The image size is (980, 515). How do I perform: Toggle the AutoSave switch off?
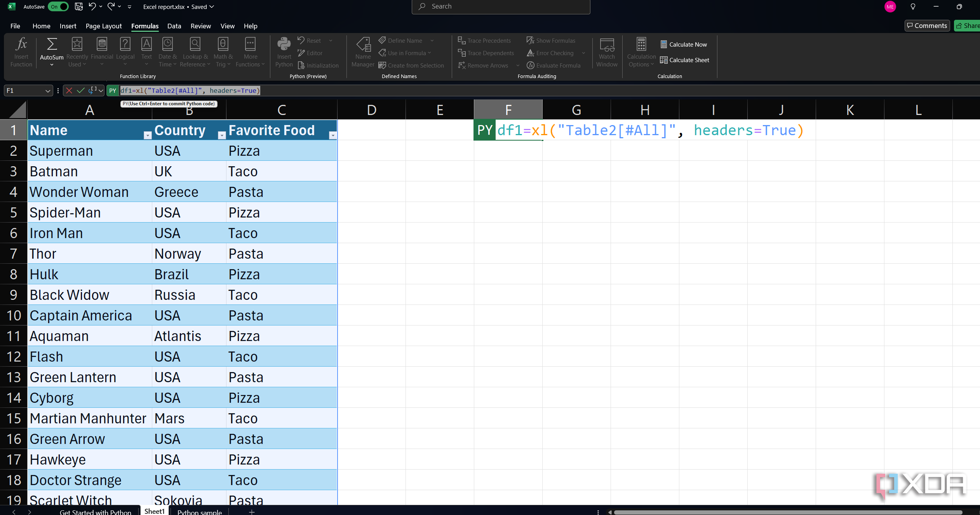[58, 7]
